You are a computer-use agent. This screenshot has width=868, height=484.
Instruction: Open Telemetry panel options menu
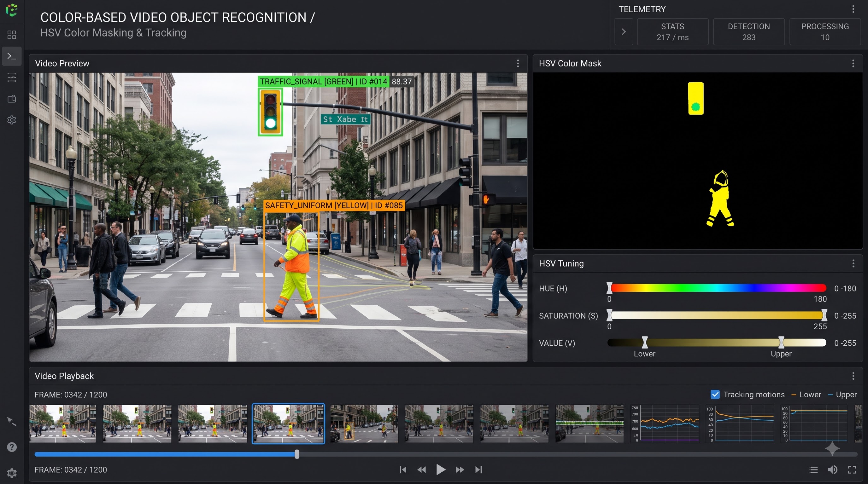(853, 9)
